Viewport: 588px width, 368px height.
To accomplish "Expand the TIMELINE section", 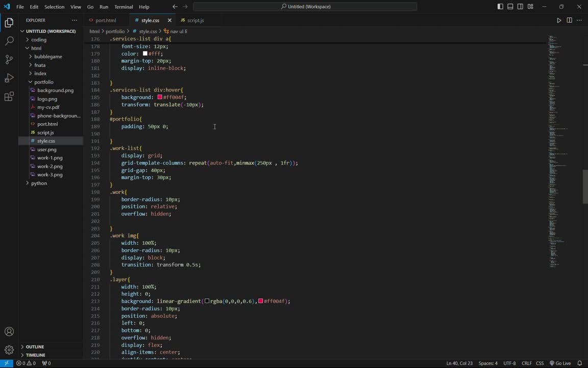I will (x=36, y=355).
